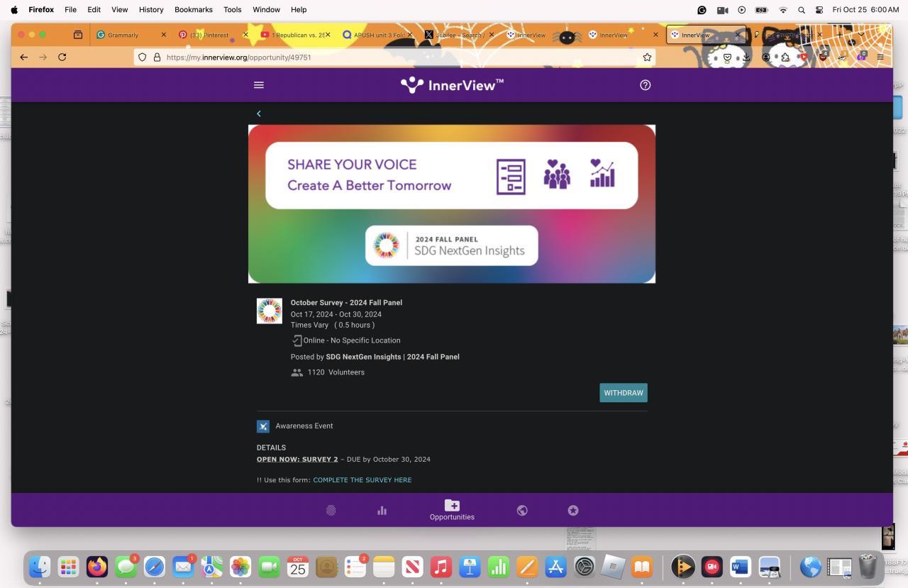
Task: Open Launchpad from the Dock
Action: (x=68, y=567)
